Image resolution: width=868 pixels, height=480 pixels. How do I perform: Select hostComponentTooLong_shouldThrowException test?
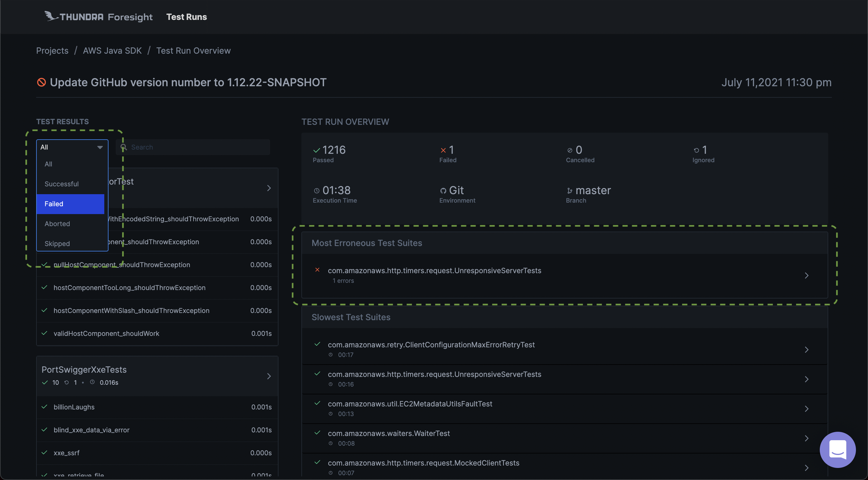(x=157, y=288)
